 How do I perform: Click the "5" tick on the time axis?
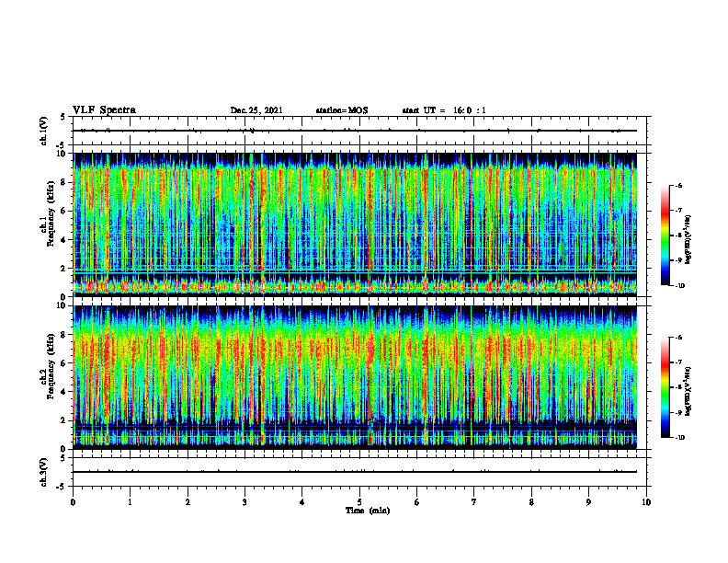pos(359,502)
